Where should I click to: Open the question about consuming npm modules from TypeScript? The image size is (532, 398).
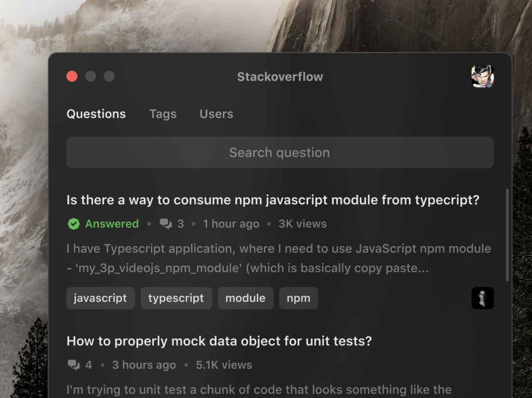coord(273,200)
